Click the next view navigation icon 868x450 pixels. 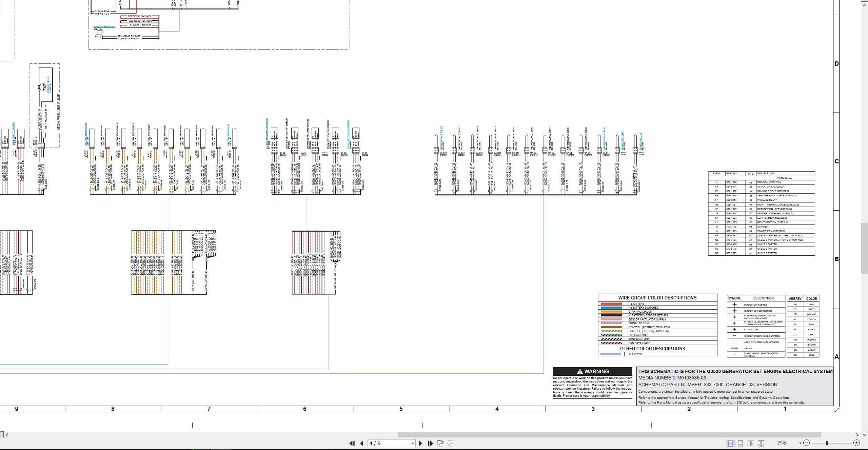click(x=451, y=443)
